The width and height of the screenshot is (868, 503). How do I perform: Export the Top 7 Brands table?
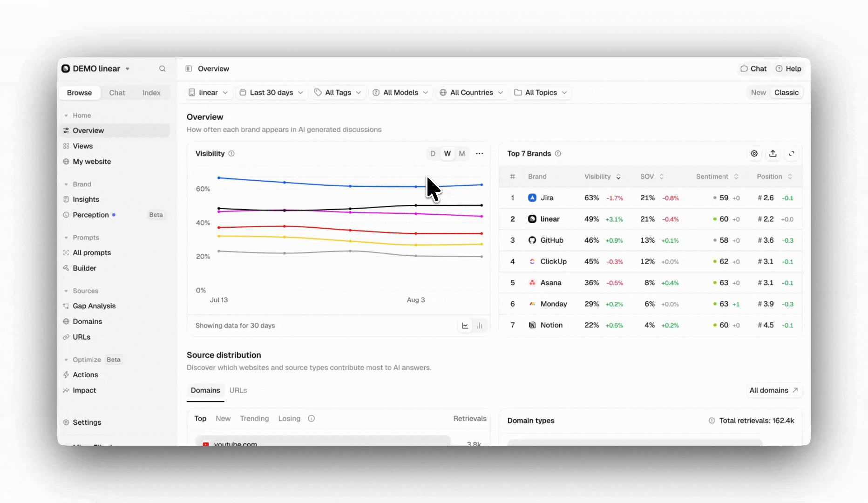(x=773, y=154)
